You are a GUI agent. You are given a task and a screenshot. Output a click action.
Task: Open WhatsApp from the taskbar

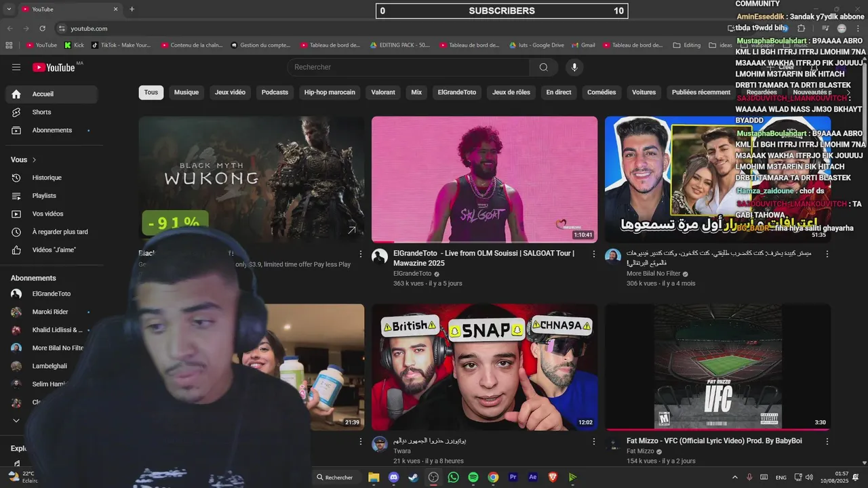(x=453, y=477)
